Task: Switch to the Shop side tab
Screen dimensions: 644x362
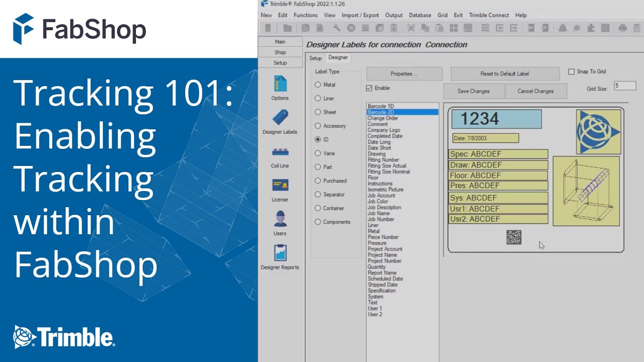Action: pyautogui.click(x=280, y=52)
